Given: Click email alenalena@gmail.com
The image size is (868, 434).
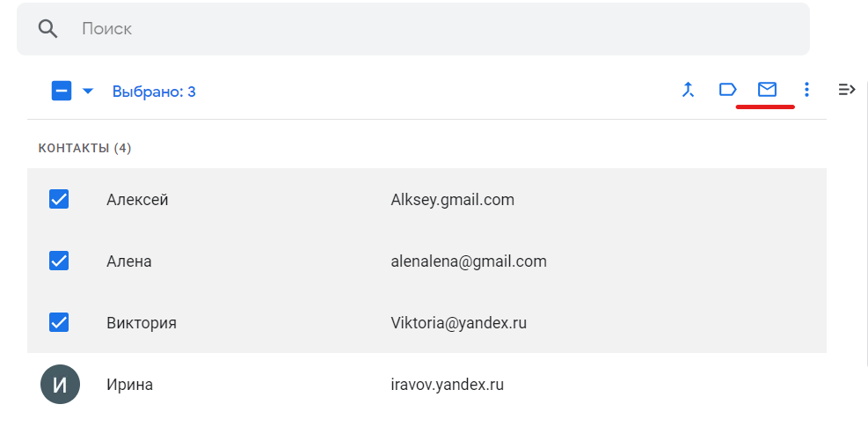Looking at the screenshot, I should (x=468, y=261).
